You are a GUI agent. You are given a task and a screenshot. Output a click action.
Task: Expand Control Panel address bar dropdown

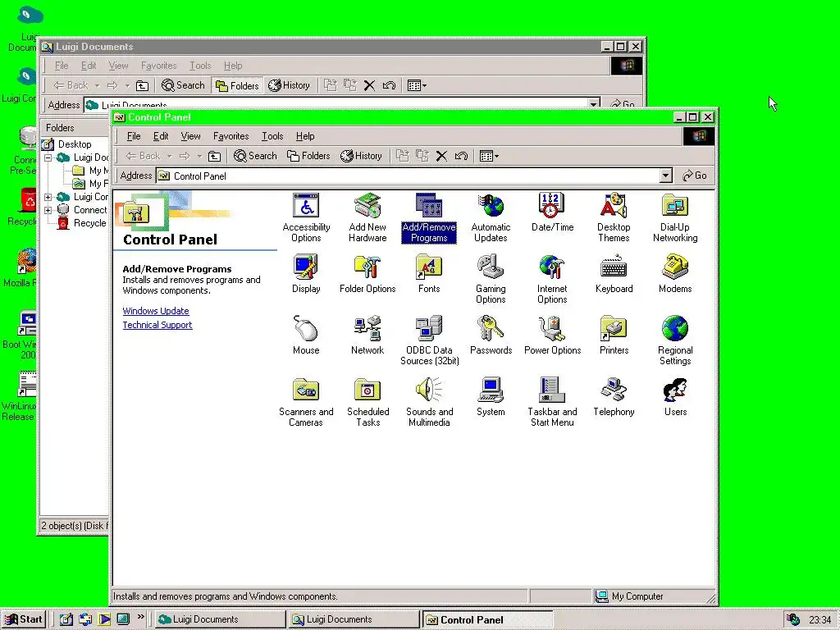click(x=665, y=176)
